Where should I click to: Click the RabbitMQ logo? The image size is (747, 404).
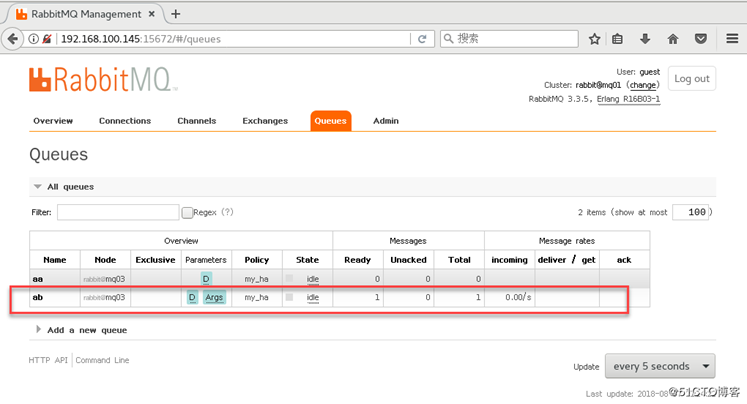pyautogui.click(x=103, y=80)
